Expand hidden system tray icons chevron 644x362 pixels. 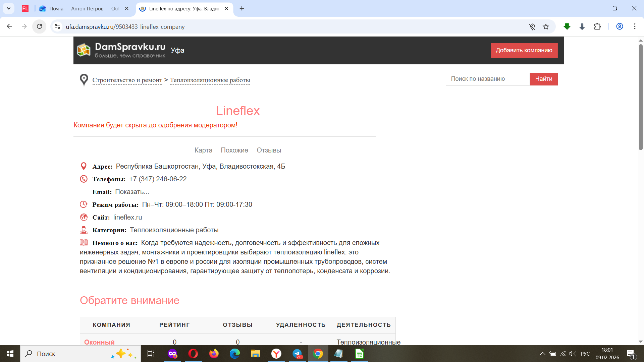[x=542, y=354]
